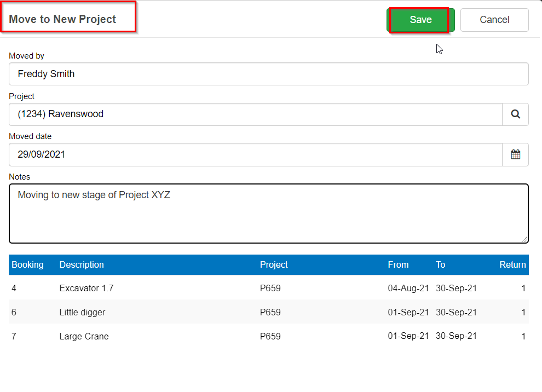Open the Moved date calendar icon
Screen dimensions: 542x392
click(515, 154)
